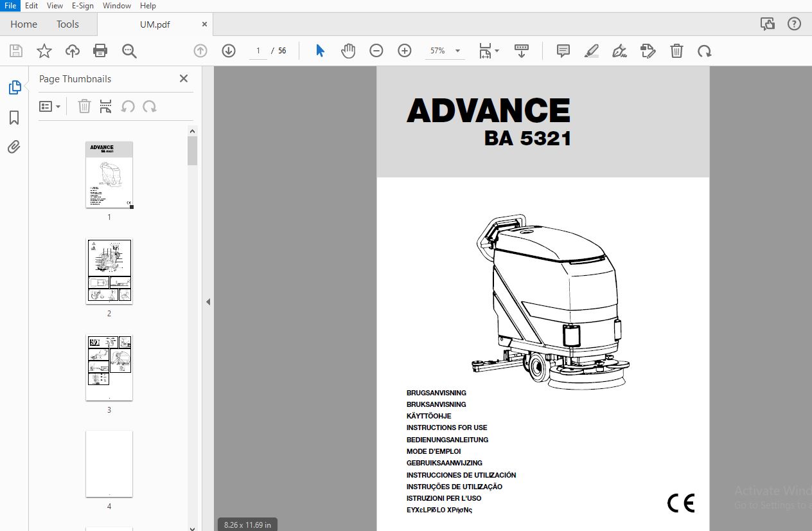The width and height of the screenshot is (812, 531).
Task: Go to the next page with the down arrow
Action: (229, 51)
